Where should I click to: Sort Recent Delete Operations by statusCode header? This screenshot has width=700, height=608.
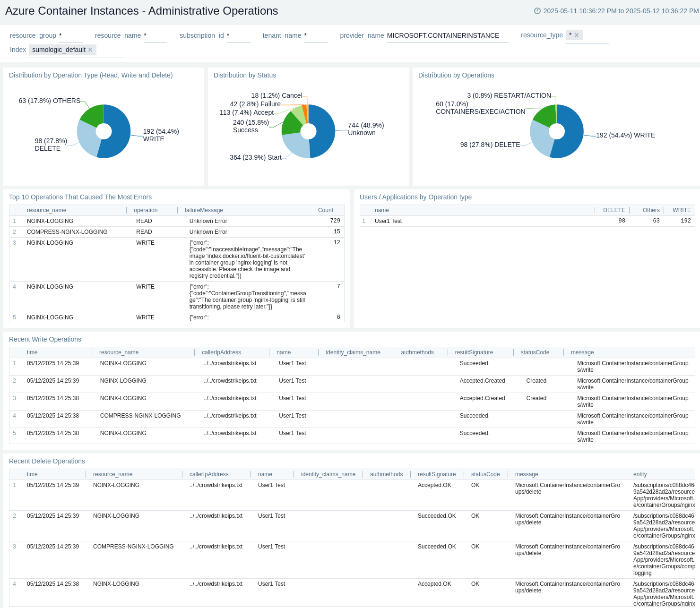[485, 474]
